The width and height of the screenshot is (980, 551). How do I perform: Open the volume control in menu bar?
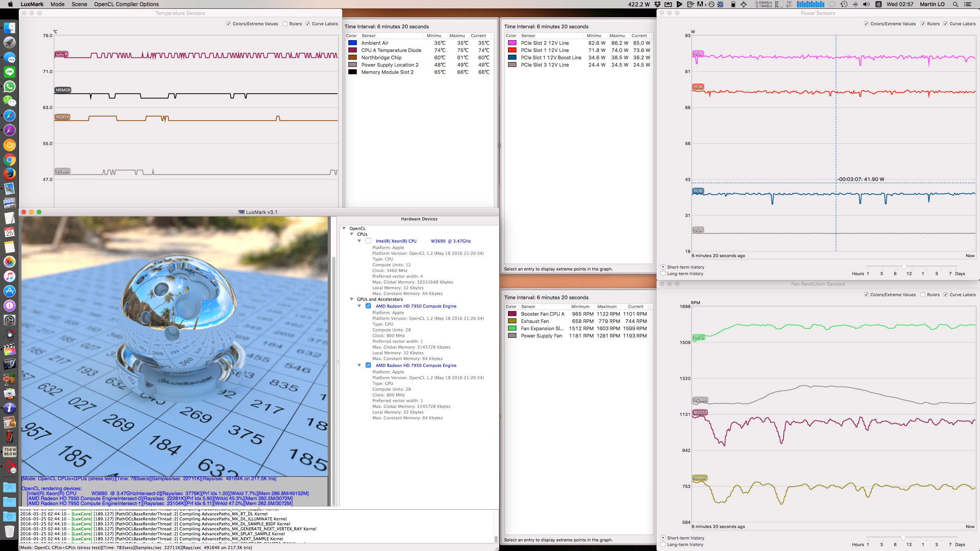(x=866, y=4)
